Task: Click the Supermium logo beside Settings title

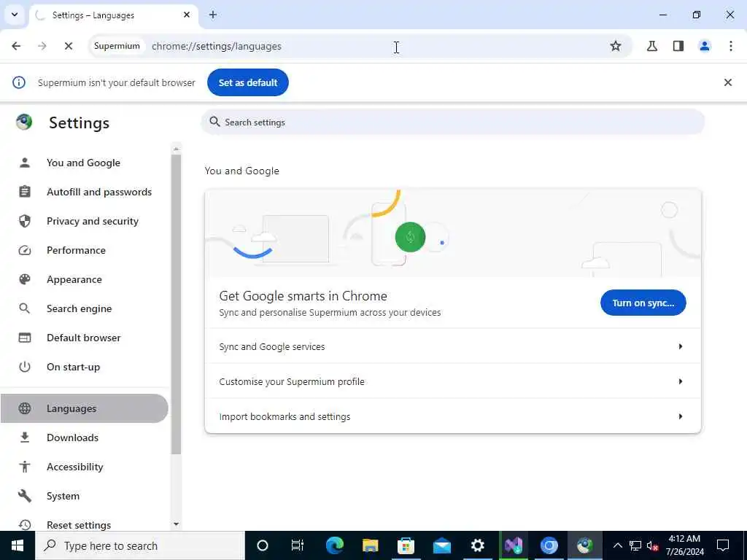Action: pyautogui.click(x=24, y=122)
